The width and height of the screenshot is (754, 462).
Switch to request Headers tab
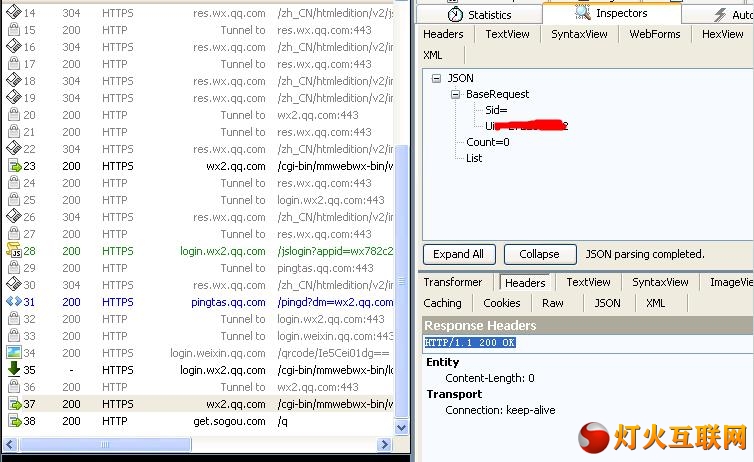pyautogui.click(x=443, y=34)
